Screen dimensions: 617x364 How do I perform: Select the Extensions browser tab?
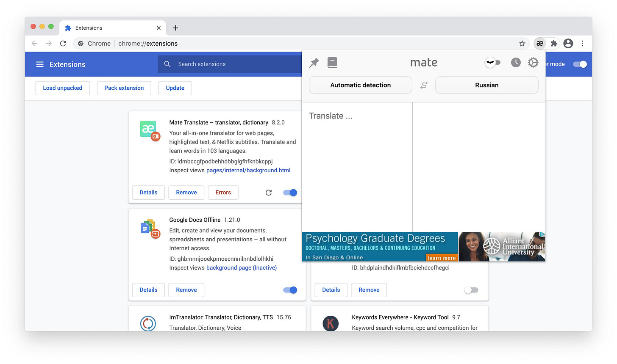coord(113,28)
